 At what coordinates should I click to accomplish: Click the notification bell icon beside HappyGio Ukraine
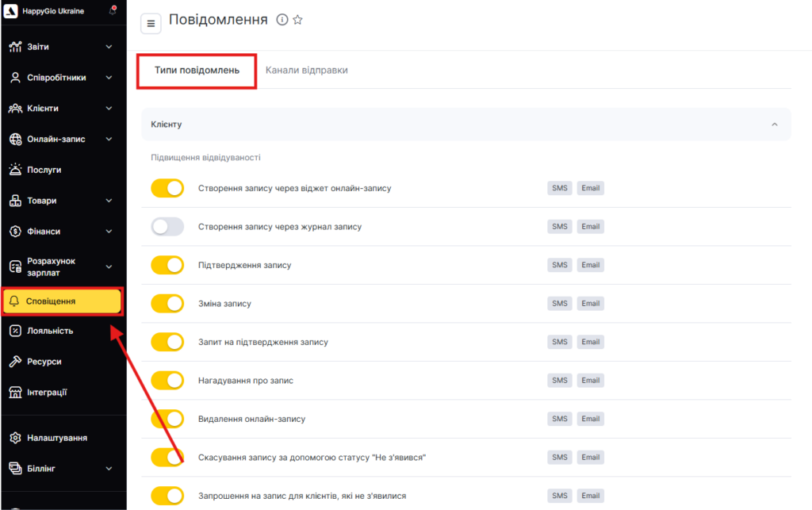pyautogui.click(x=112, y=11)
